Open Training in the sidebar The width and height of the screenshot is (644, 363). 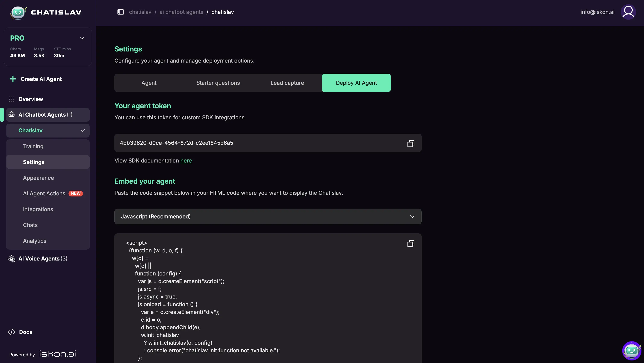(48, 146)
